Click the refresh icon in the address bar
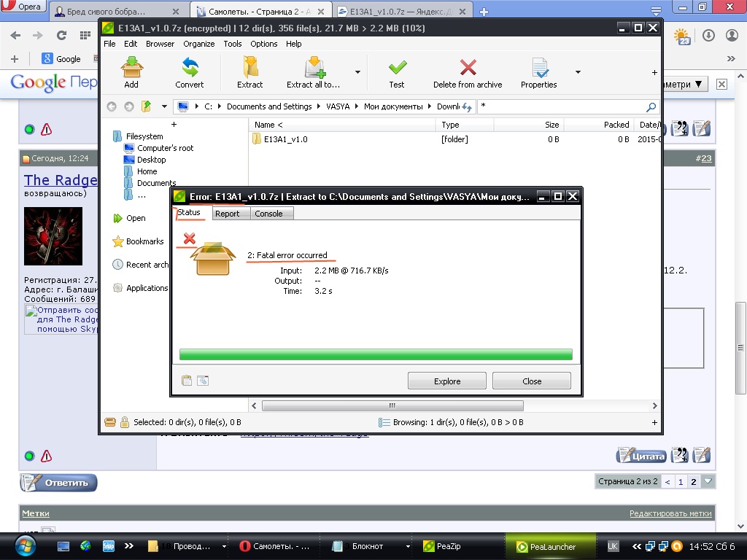 [x=467, y=107]
